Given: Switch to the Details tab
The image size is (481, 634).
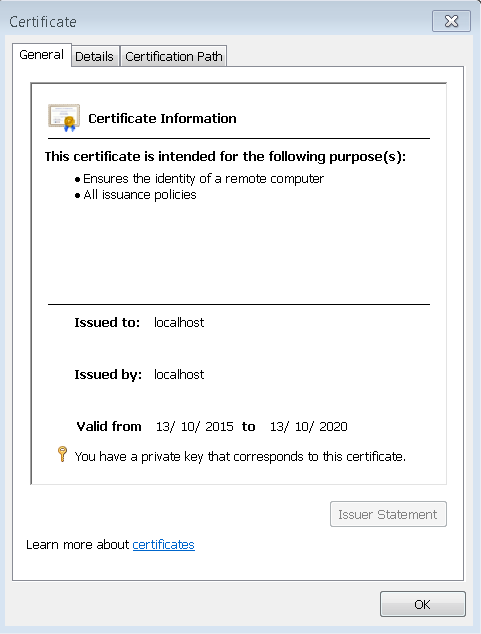Looking at the screenshot, I should click(95, 56).
